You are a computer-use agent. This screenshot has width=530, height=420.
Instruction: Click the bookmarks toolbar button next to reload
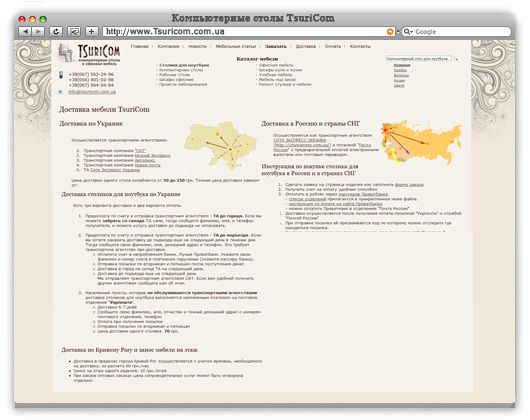(74, 31)
